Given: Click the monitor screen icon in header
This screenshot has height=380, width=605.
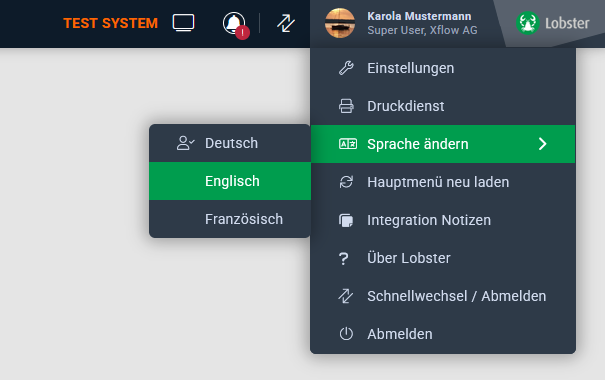Looking at the screenshot, I should click(x=183, y=23).
